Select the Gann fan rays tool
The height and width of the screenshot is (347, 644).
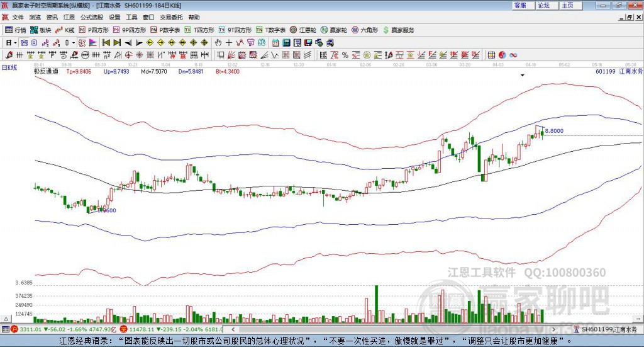tap(231, 55)
